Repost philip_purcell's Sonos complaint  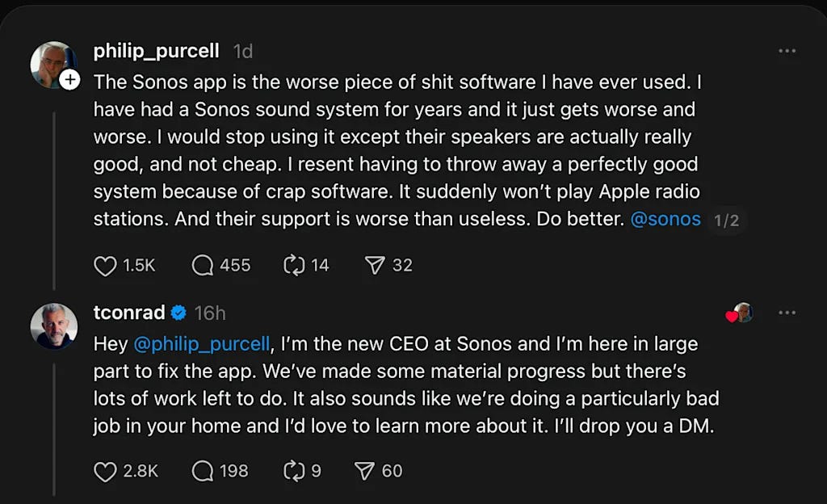pos(293,265)
